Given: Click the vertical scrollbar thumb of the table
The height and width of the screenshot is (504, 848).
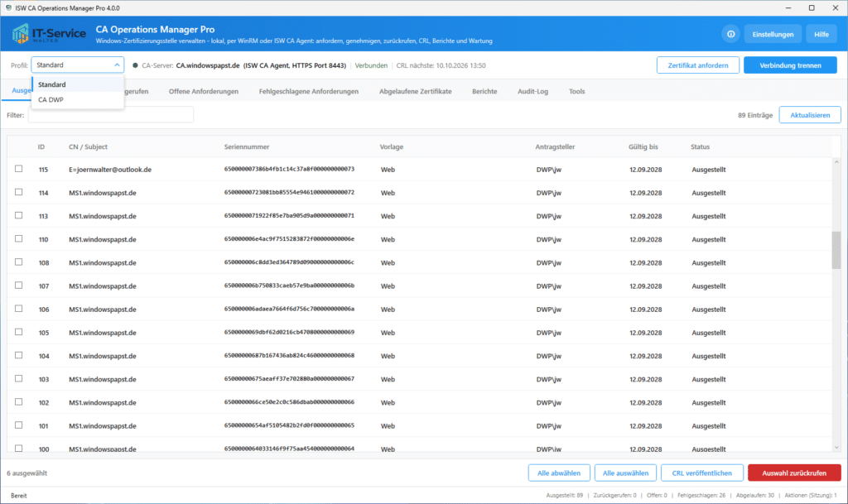Looking at the screenshot, I should tap(836, 250).
